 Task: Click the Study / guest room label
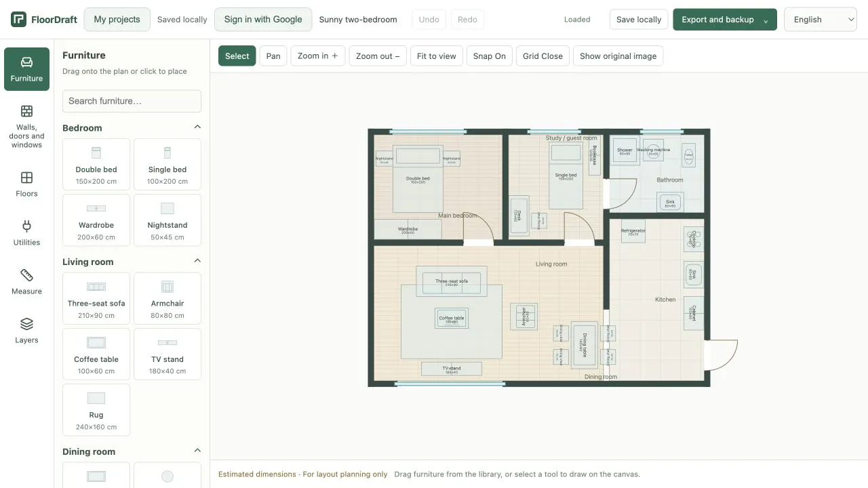point(572,138)
